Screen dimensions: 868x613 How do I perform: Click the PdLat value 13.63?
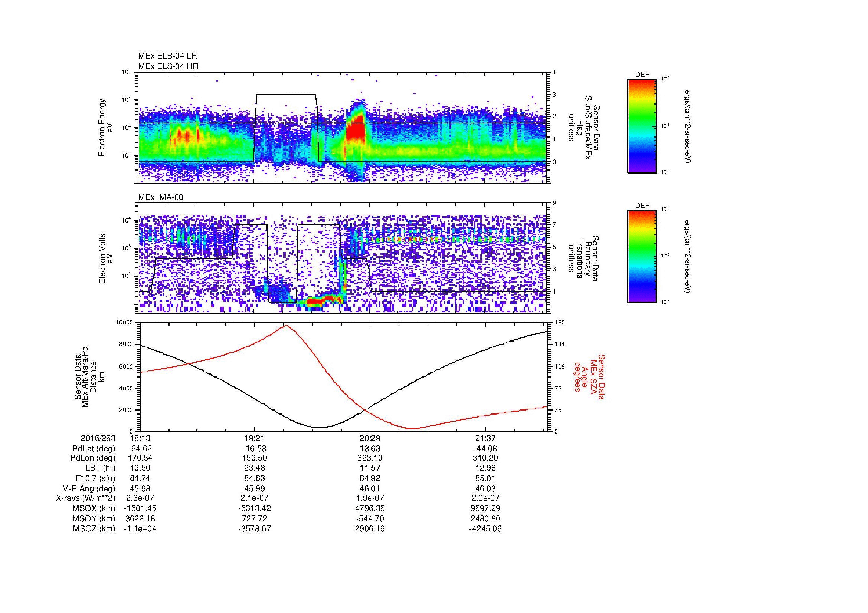pyautogui.click(x=370, y=449)
